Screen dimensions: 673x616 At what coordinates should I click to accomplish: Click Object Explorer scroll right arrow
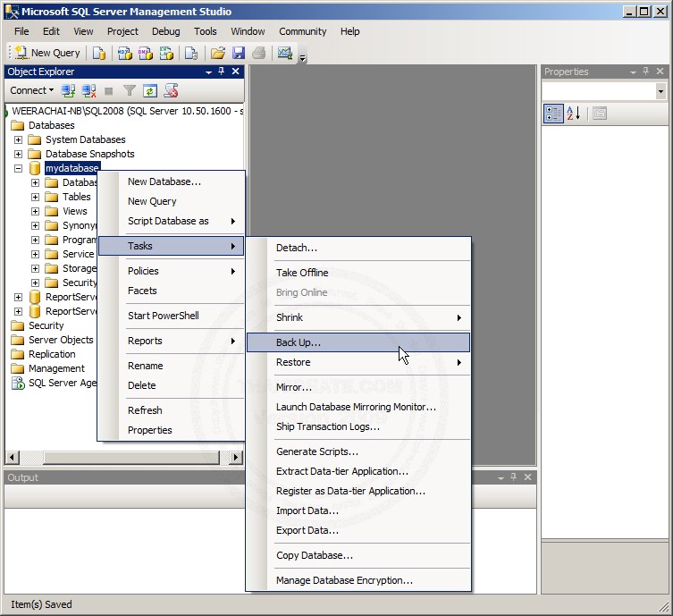coord(235,457)
